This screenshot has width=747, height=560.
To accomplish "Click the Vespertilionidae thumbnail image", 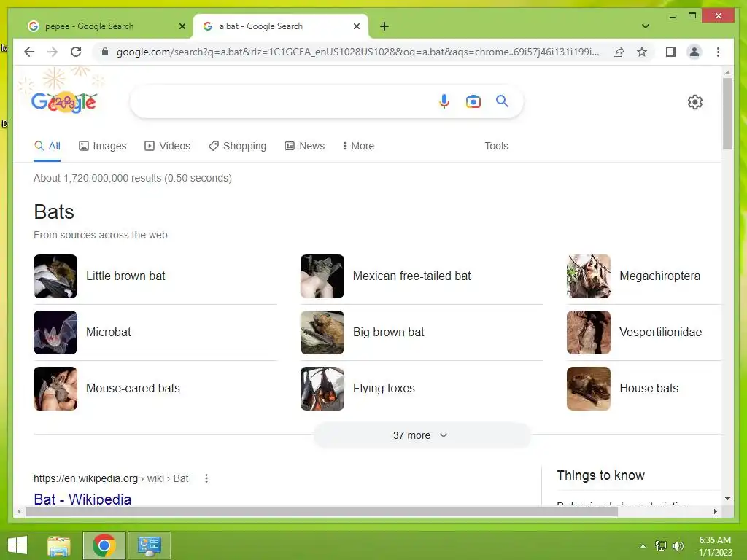I will 589,332.
